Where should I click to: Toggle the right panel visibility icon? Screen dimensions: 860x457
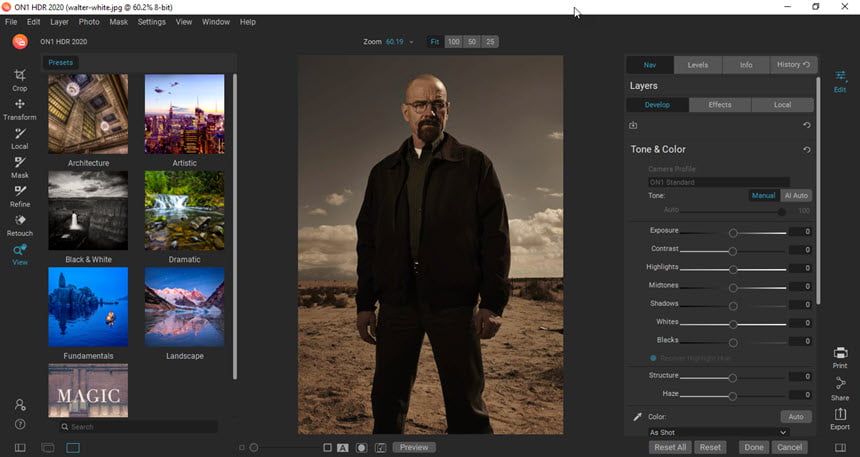click(x=840, y=448)
